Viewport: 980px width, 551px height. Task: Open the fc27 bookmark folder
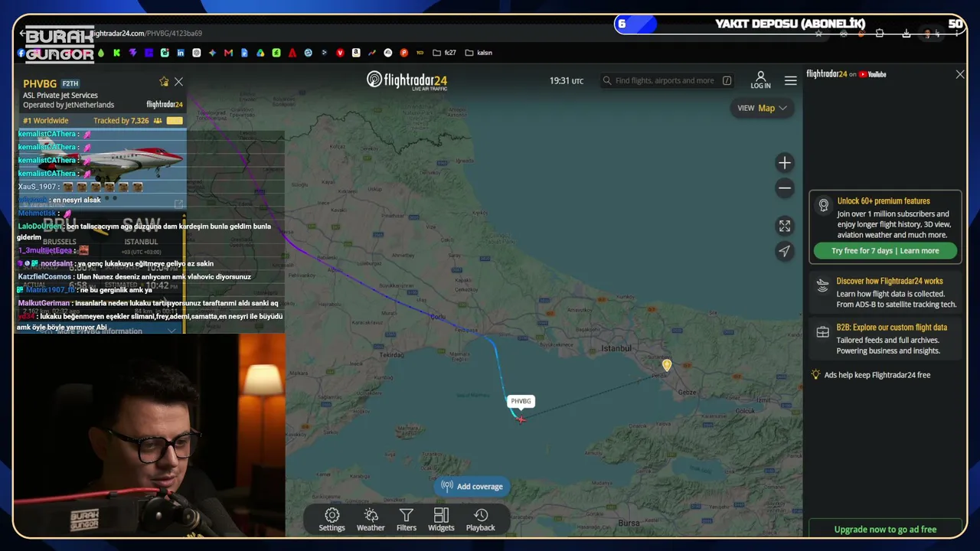click(x=445, y=53)
